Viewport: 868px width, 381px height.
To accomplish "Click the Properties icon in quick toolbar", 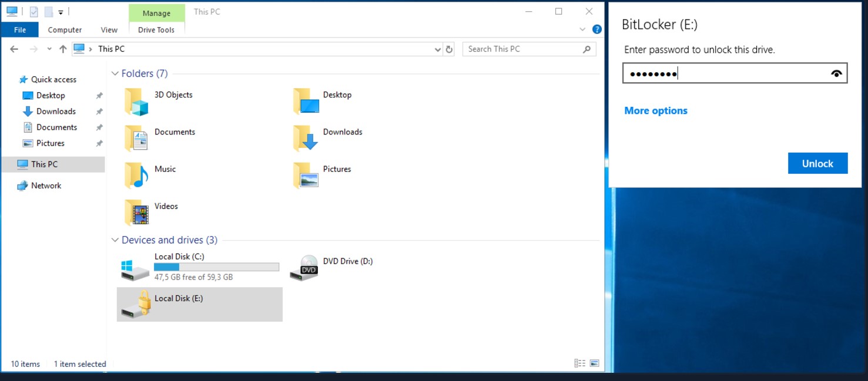I will [x=34, y=12].
